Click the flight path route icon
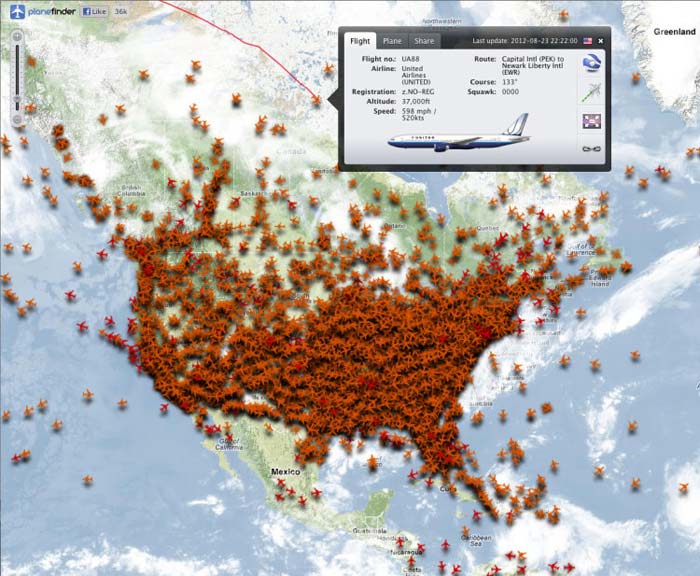 click(x=592, y=92)
